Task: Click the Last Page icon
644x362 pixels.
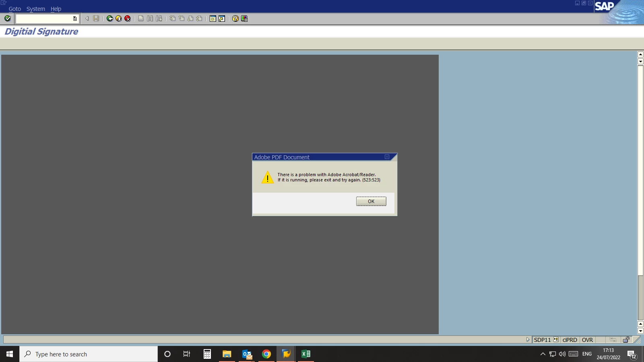Action: point(199,19)
